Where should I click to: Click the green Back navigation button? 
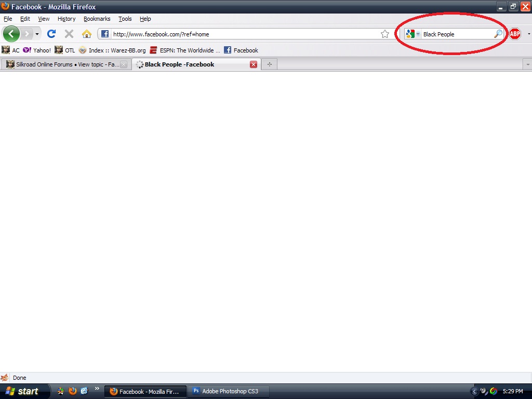tap(11, 34)
